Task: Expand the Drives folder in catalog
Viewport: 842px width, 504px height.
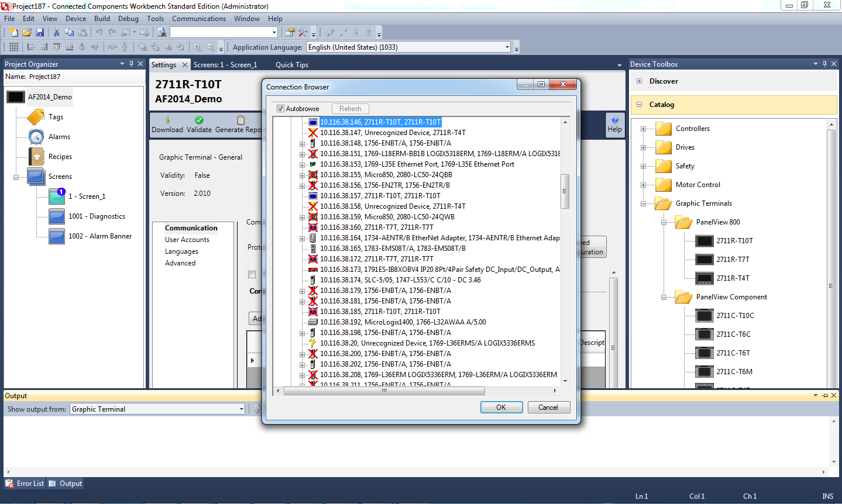Action: click(x=643, y=148)
